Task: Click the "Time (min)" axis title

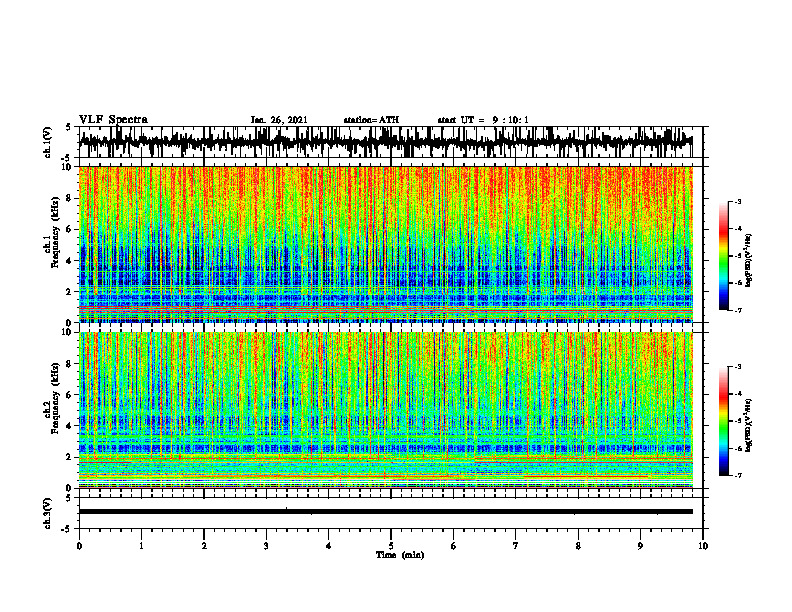Action: [x=400, y=555]
